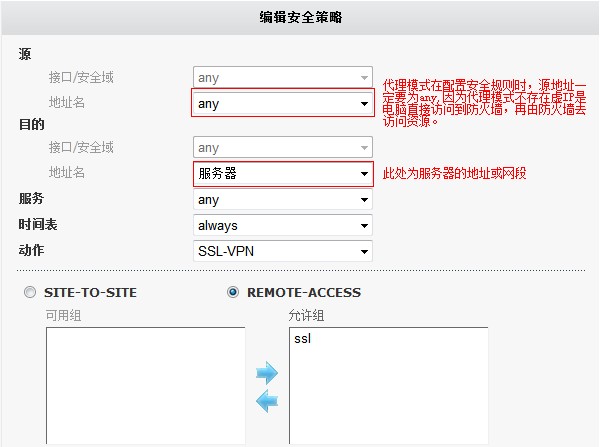Image resolution: width=600 pixels, height=447 pixels.
Task: Select the SITE-TO-SITE radio button
Action: point(30,292)
